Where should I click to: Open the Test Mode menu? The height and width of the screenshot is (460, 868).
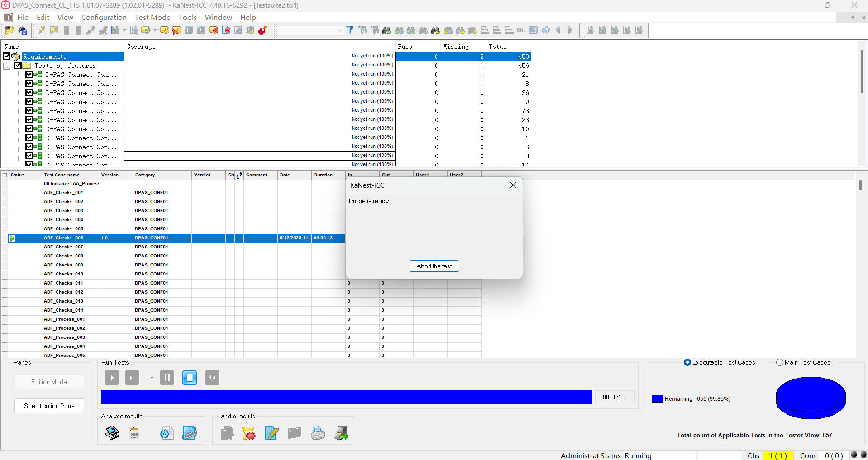click(x=153, y=17)
